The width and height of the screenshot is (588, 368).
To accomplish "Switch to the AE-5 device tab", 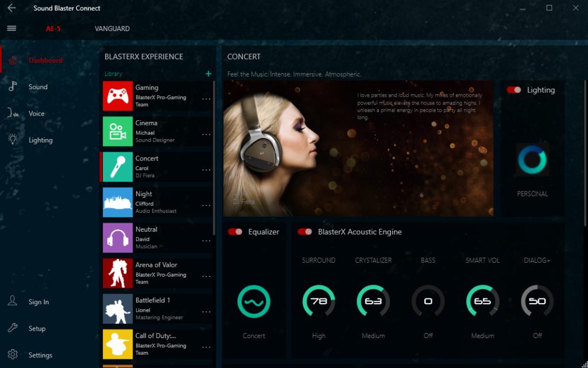I will coord(53,29).
